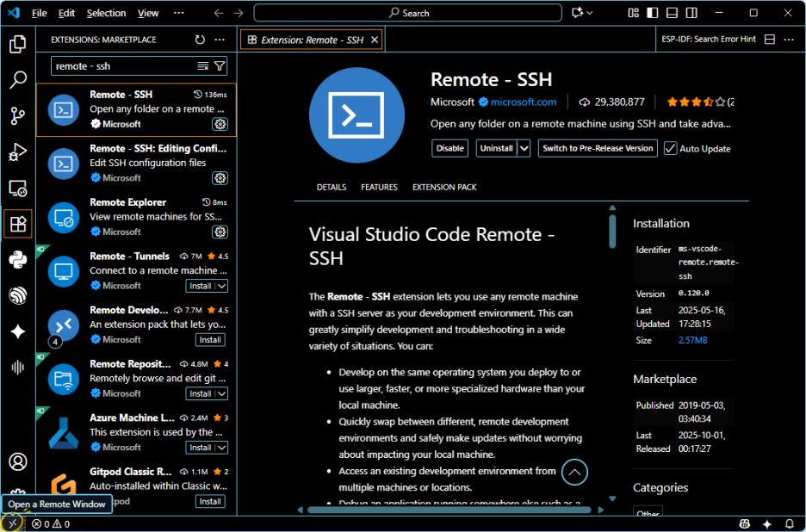Open gear menu for Remote - SSH: Editing Config

point(220,178)
